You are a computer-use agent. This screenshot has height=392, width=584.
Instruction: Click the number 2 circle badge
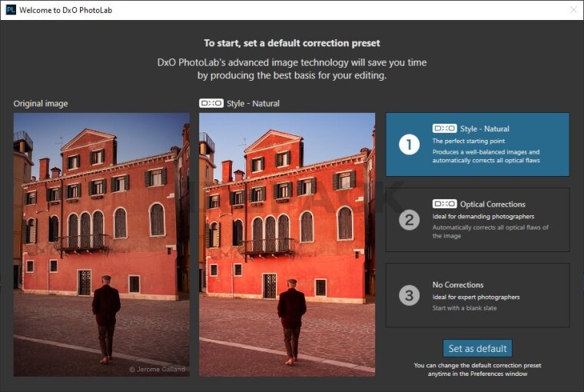[409, 220]
